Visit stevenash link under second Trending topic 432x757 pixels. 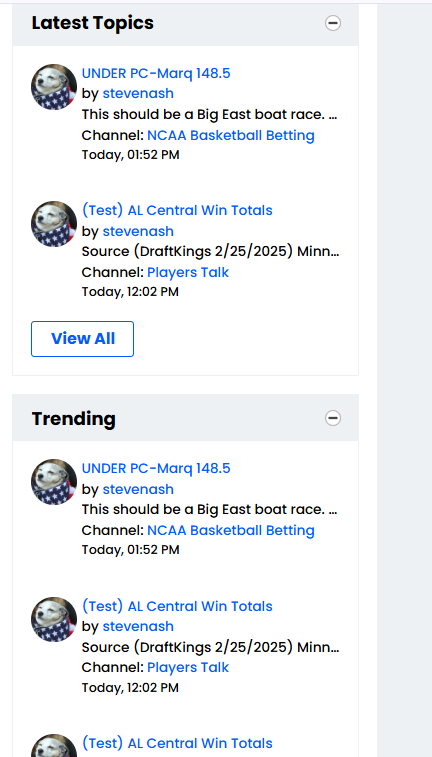pyautogui.click(x=138, y=626)
